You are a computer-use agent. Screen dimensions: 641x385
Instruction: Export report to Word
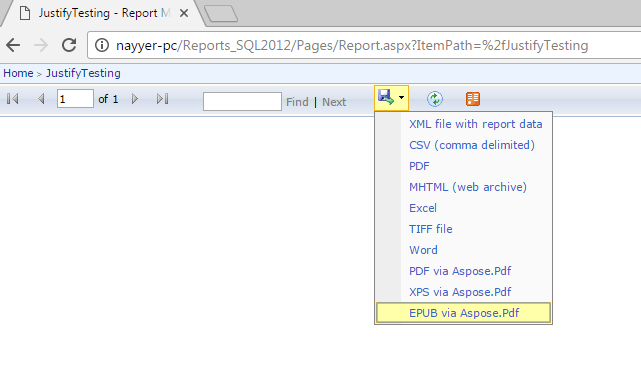click(x=423, y=250)
